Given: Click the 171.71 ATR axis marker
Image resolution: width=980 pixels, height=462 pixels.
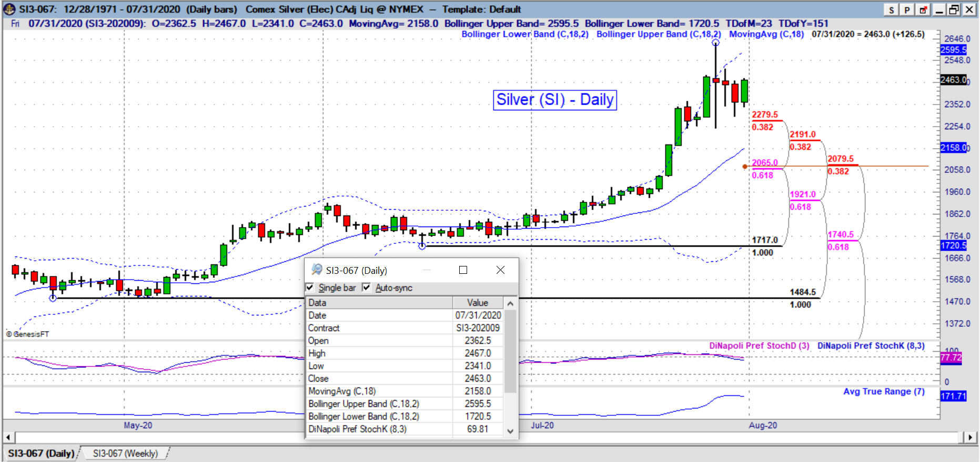Looking at the screenshot, I should pos(953,396).
